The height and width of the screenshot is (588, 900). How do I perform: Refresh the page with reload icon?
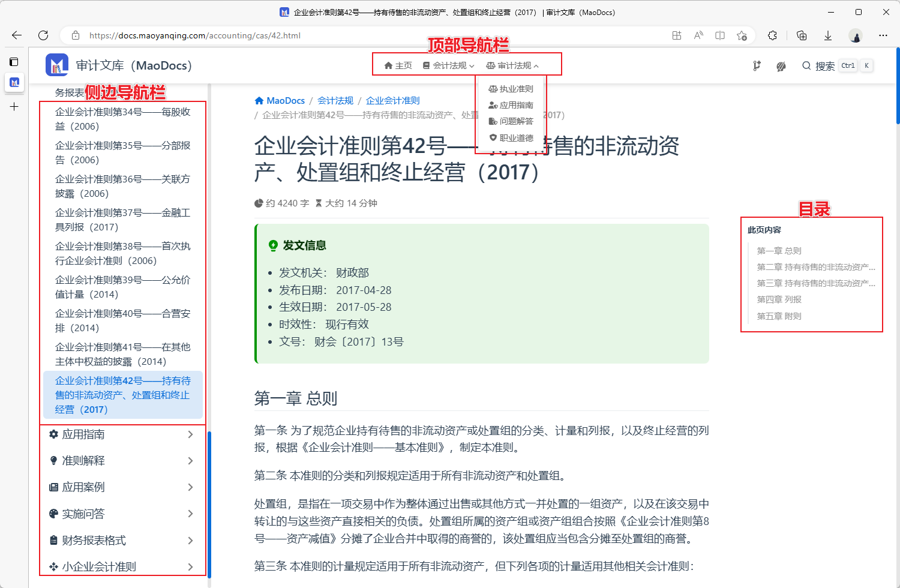tap(43, 35)
